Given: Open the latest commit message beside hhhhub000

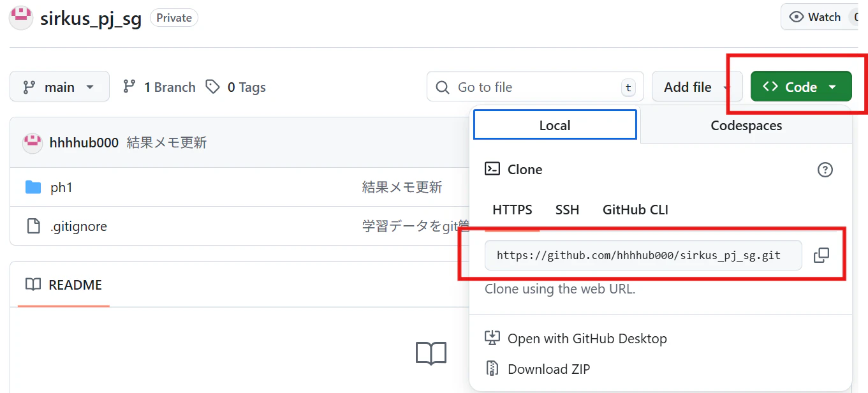Looking at the screenshot, I should point(166,143).
